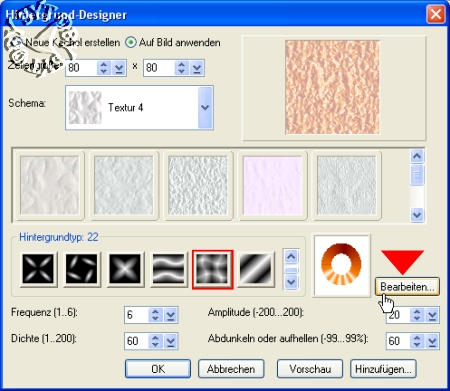450x391 pixels.
Task: Close the Hintergrund-Designer dialog
Action: click(x=436, y=15)
